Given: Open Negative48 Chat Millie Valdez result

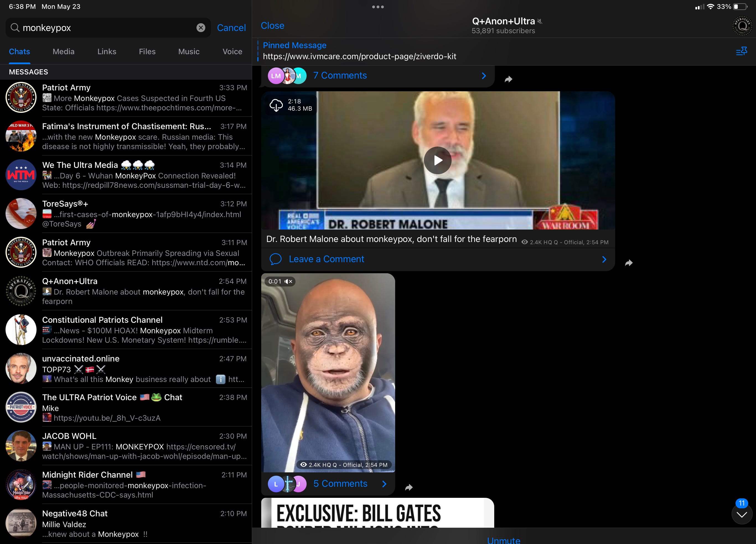Looking at the screenshot, I should click(126, 523).
